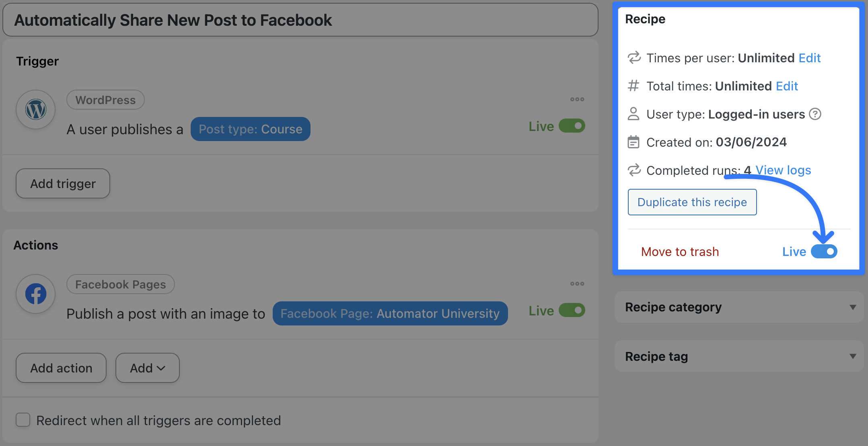Click the Post type: Course token
The height and width of the screenshot is (446, 868).
250,129
